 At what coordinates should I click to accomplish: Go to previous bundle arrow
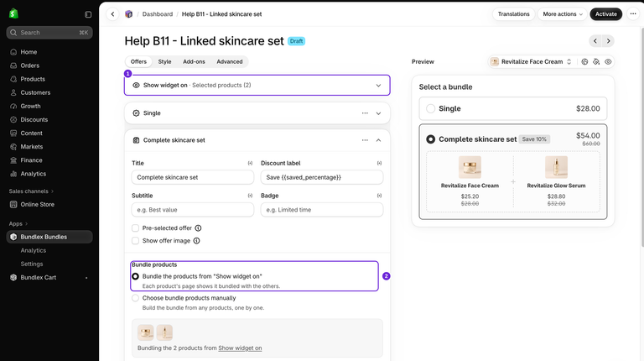pyautogui.click(x=595, y=41)
